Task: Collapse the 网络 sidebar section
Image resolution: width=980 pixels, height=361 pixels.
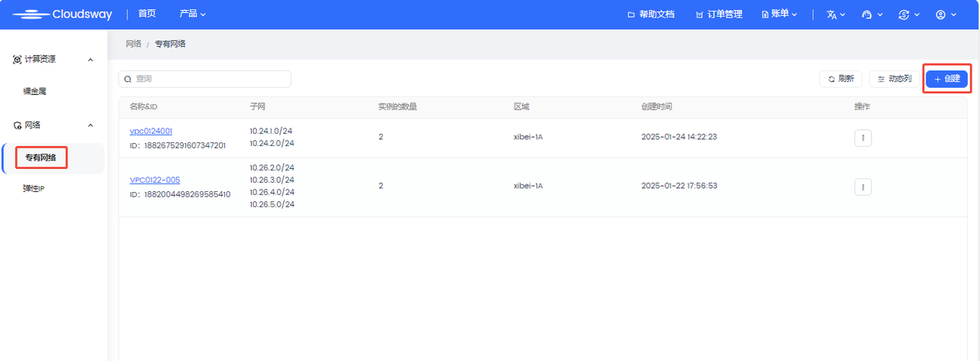Action: point(90,125)
